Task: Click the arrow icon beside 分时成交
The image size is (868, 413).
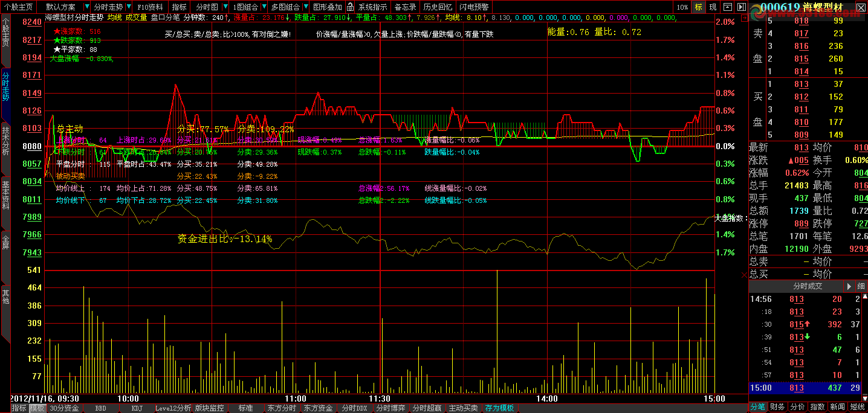Action: (x=849, y=286)
